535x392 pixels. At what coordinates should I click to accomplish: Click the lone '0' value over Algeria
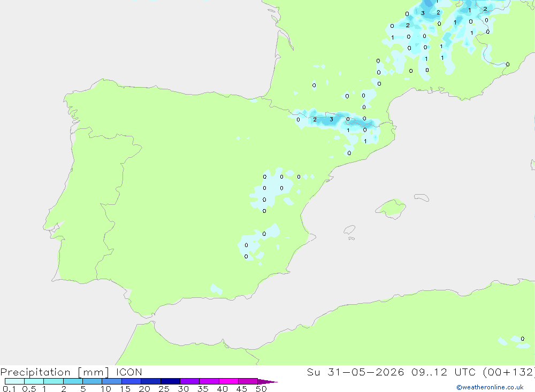click(522, 339)
